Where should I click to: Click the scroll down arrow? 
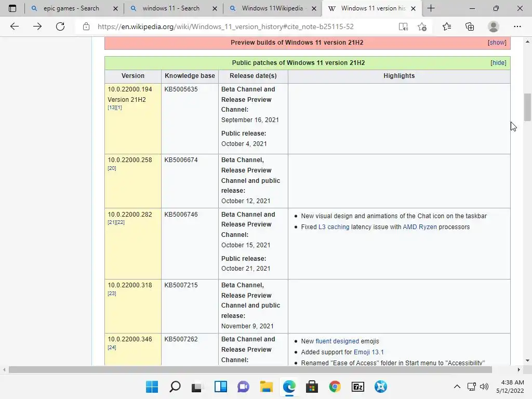pyautogui.click(x=527, y=361)
